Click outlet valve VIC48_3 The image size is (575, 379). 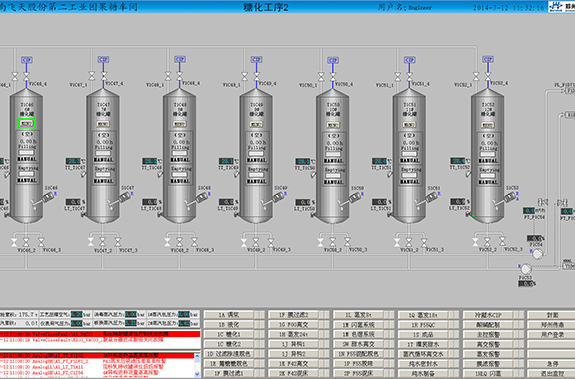point(194,242)
